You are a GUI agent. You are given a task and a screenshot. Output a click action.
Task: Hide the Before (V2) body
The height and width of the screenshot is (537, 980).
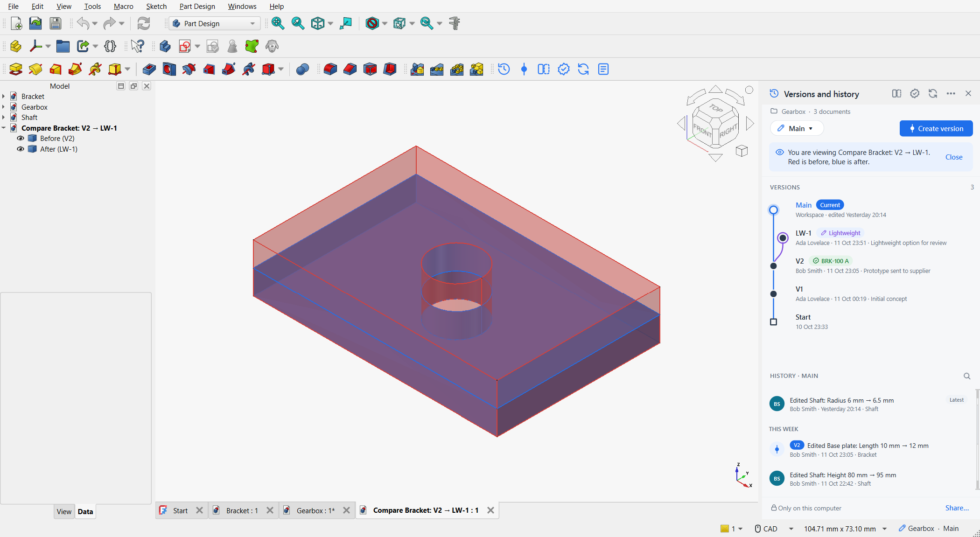21,139
